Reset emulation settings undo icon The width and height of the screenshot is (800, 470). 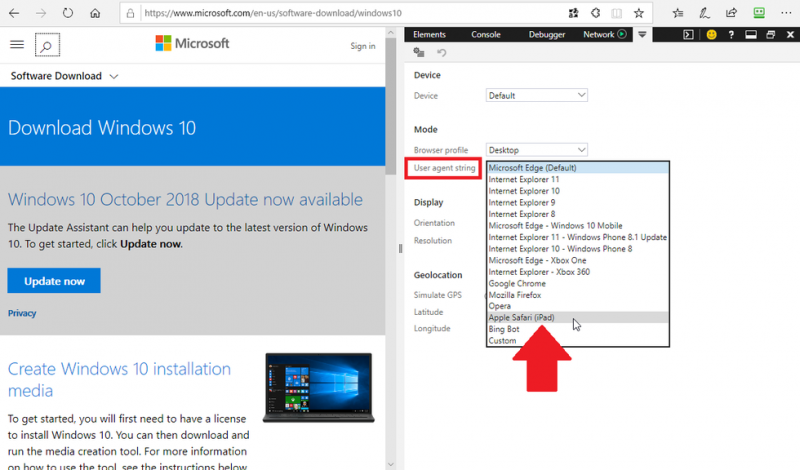442,52
